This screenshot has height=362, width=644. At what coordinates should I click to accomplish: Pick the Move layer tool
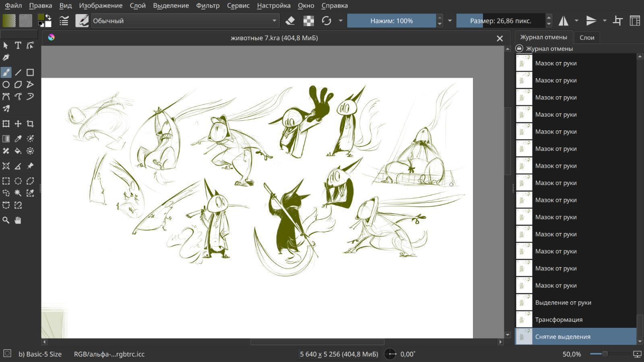coord(18,124)
